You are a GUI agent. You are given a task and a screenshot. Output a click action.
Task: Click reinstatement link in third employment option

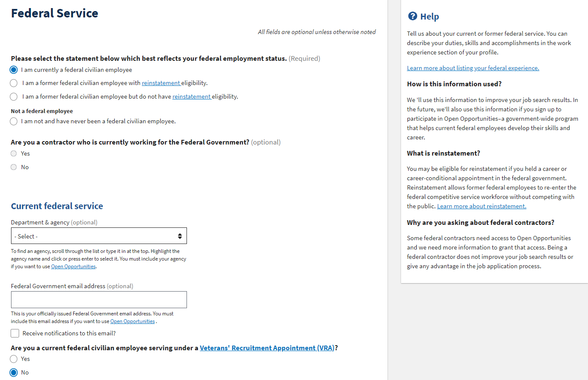coord(192,96)
